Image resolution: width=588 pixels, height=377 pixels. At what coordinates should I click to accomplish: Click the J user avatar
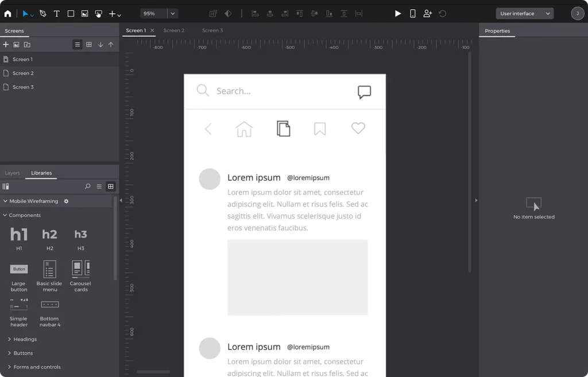(x=578, y=14)
